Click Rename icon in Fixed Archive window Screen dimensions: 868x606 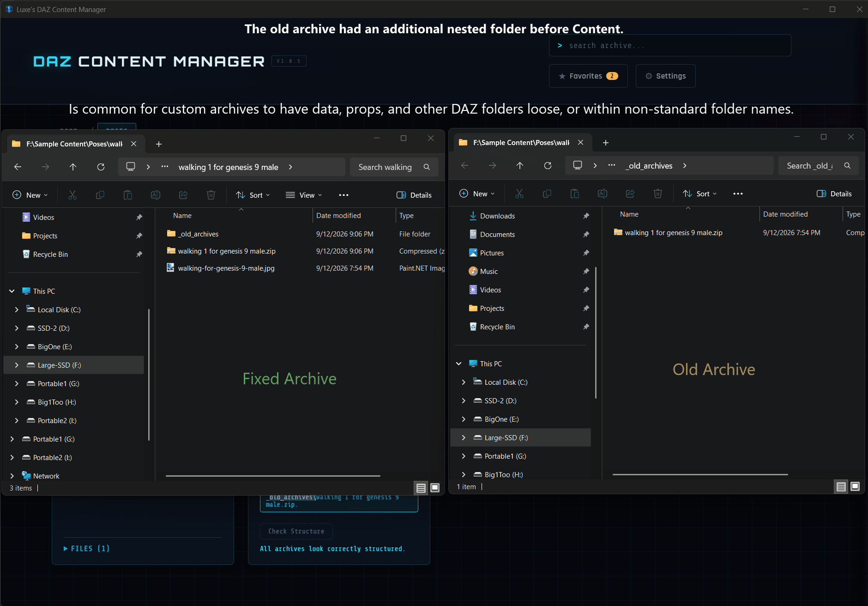click(156, 195)
